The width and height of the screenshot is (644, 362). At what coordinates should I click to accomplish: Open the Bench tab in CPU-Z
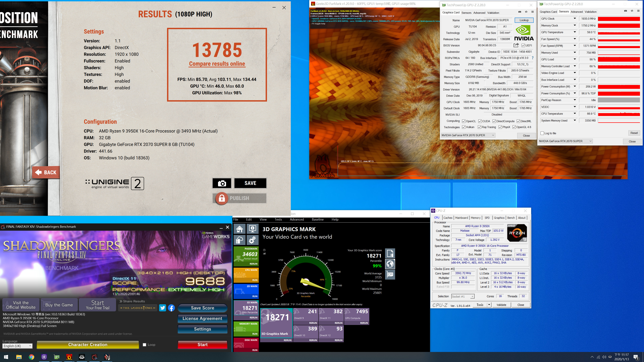pos(511,218)
